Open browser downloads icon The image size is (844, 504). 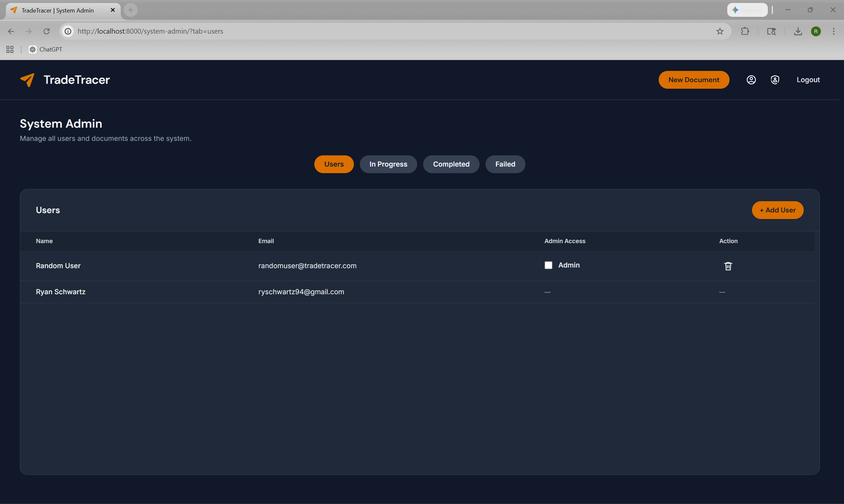[798, 31]
